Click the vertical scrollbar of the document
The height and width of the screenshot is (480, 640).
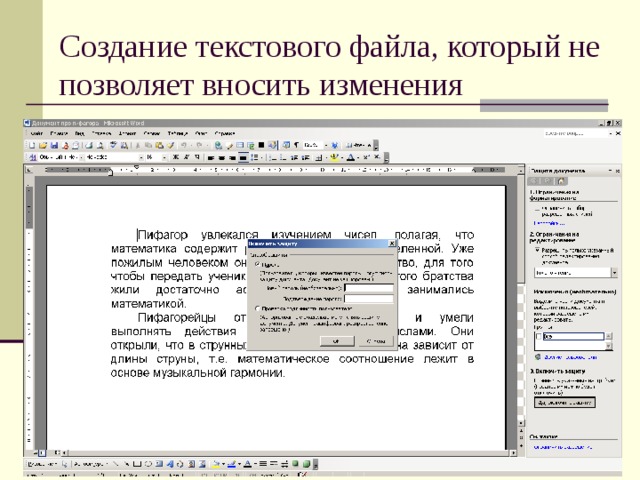[x=521, y=294]
